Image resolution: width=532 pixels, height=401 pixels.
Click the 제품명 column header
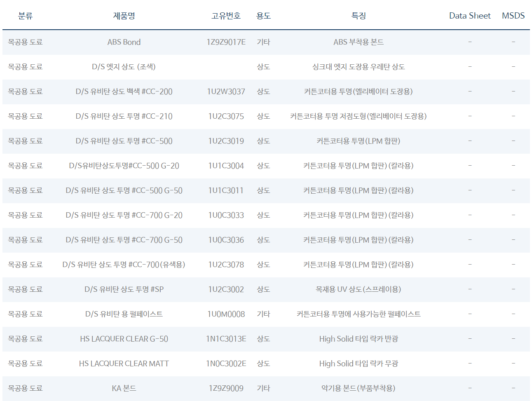pyautogui.click(x=124, y=16)
